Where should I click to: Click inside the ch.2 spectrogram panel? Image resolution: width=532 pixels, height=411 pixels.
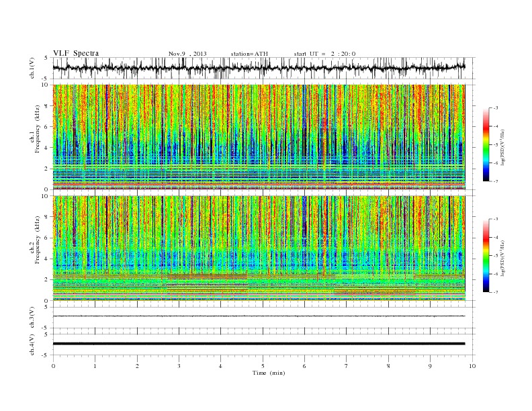[259, 248]
